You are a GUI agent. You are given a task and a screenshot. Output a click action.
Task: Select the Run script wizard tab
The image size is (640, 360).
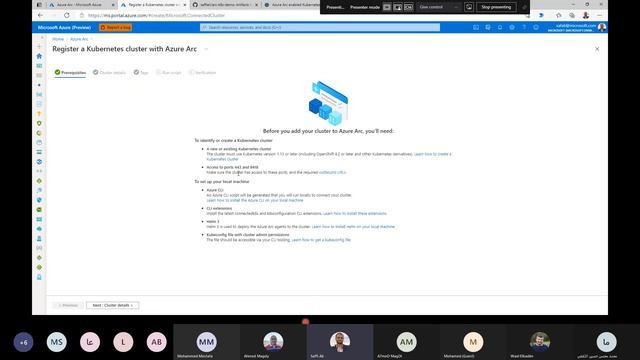169,73
